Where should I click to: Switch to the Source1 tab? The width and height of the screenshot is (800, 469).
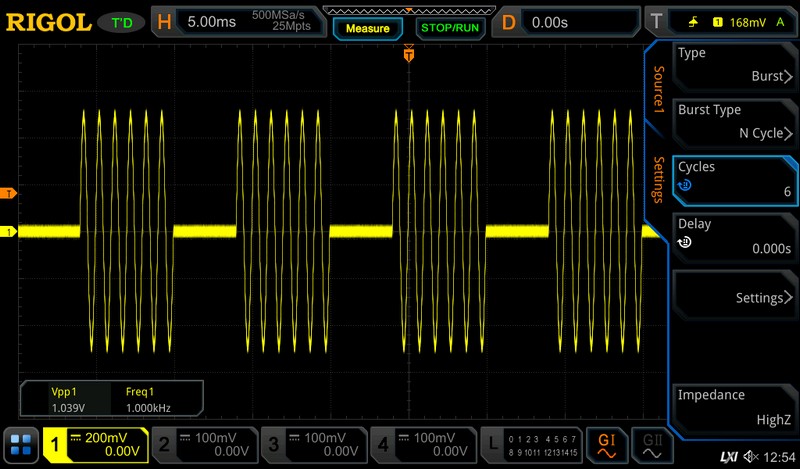(658, 90)
